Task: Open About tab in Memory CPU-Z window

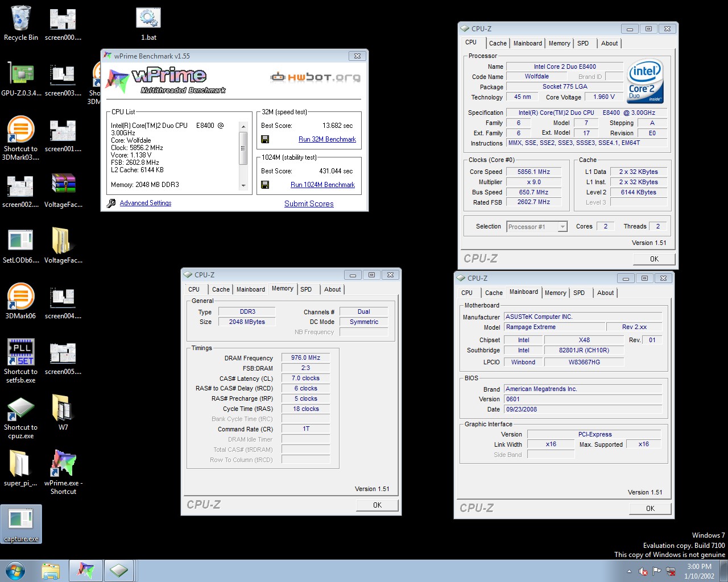Action: coord(333,289)
